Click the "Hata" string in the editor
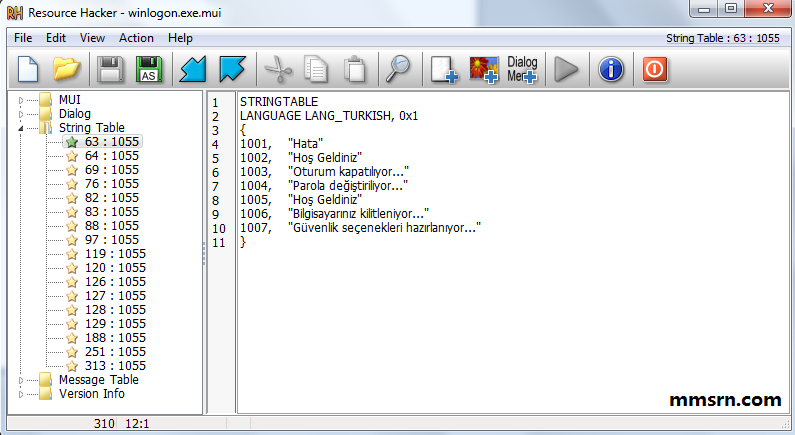This screenshot has height=435, width=795. pyautogui.click(x=306, y=144)
